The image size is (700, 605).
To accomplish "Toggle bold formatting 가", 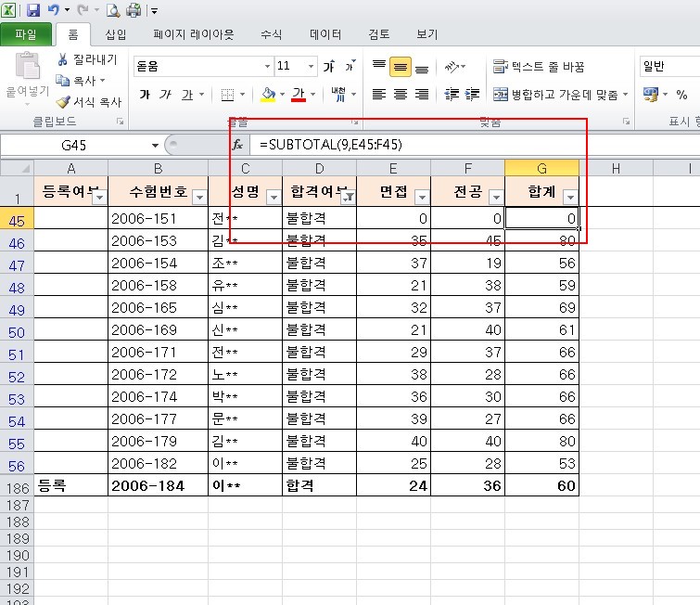I will (x=145, y=95).
